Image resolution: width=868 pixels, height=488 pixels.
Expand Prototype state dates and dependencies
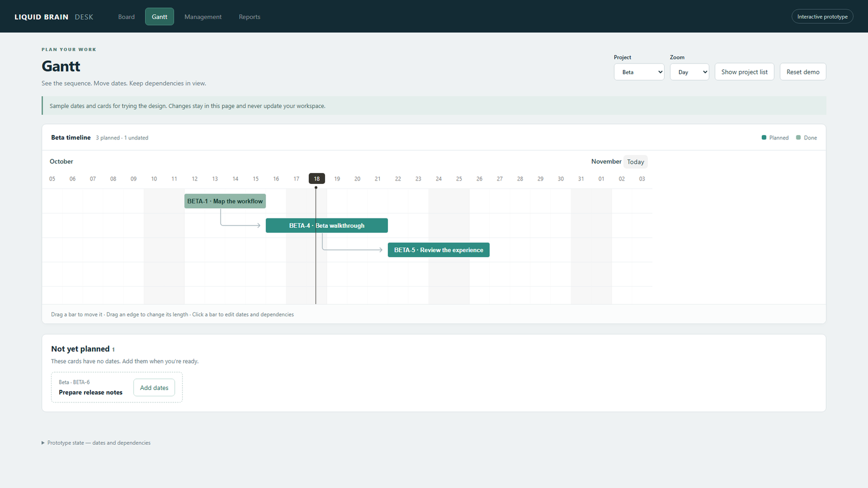96,443
